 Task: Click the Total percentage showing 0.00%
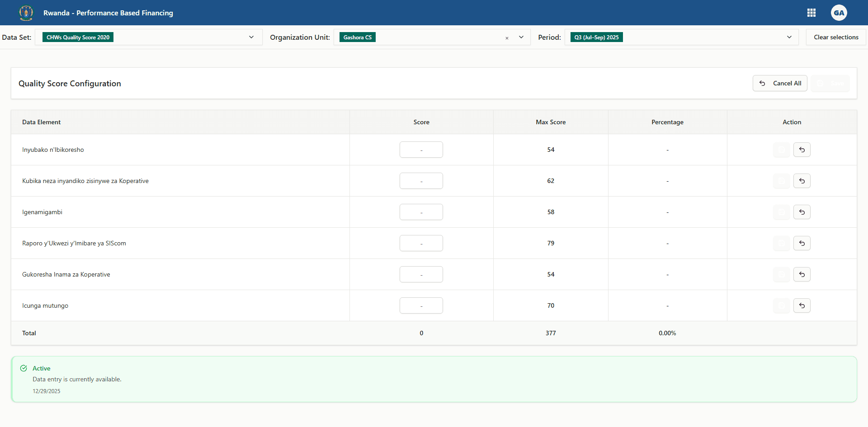pyautogui.click(x=667, y=333)
